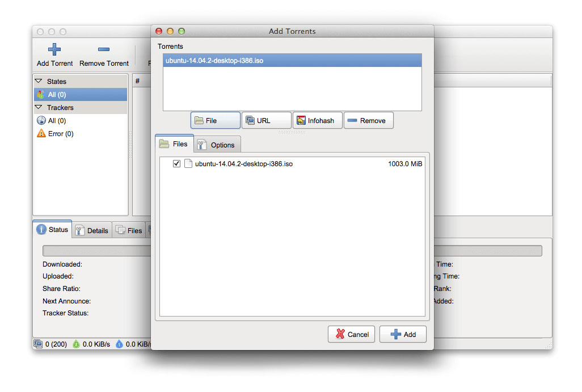The image size is (582, 392).
Task: Switch to the Options tab in dialog
Action: (x=217, y=145)
